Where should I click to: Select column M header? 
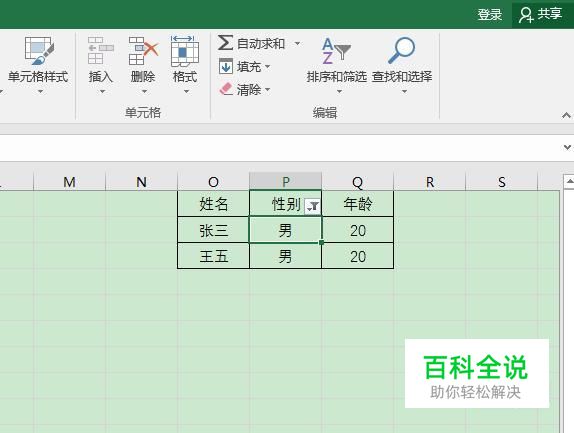70,182
